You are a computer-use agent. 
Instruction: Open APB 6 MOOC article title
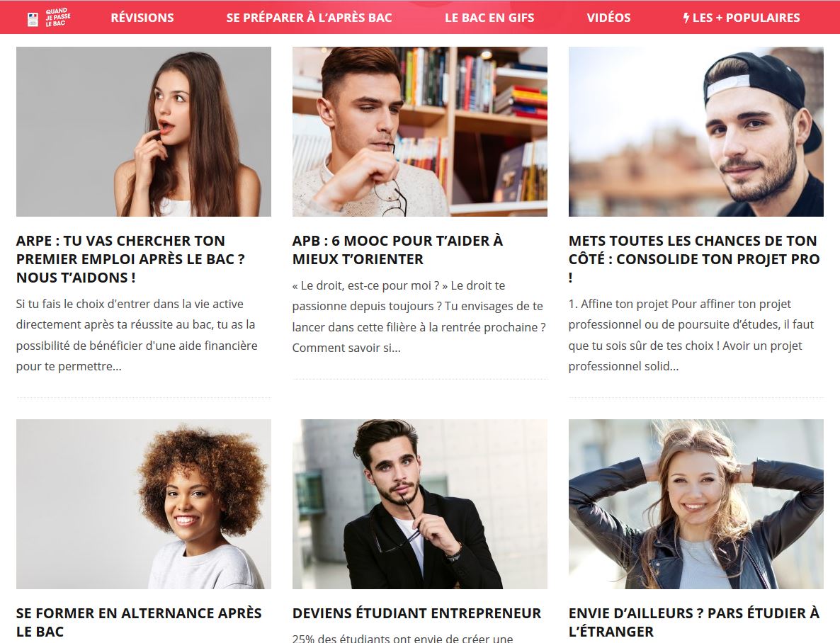[397, 250]
